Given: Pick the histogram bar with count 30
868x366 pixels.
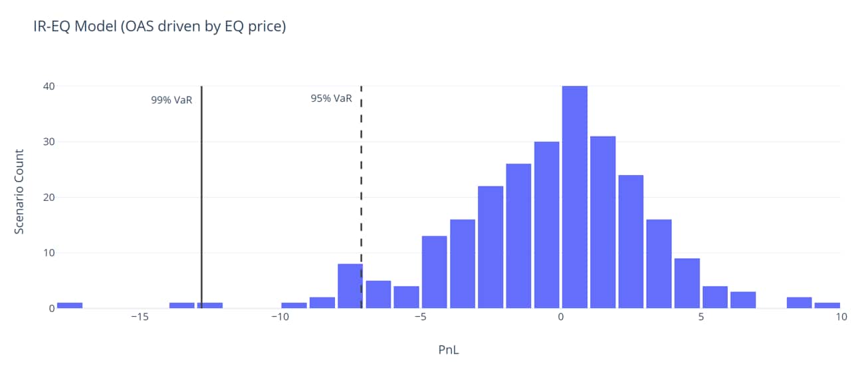Looking at the screenshot, I should click(x=546, y=226).
